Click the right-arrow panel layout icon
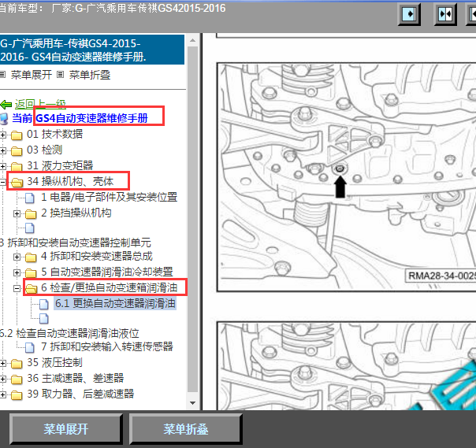This screenshot has width=476, height=448. (409, 14)
